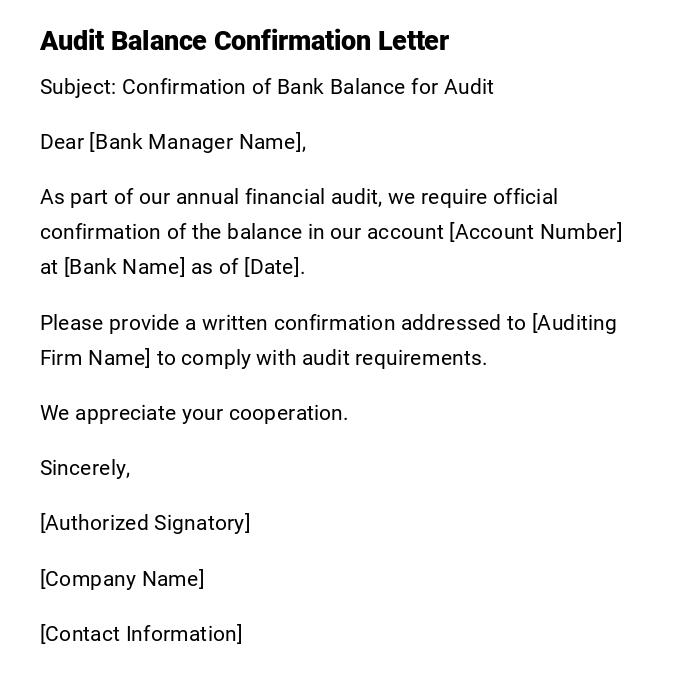Viewport: 700px width, 696px height.
Task: Click the words audit requirements
Action: point(394,358)
